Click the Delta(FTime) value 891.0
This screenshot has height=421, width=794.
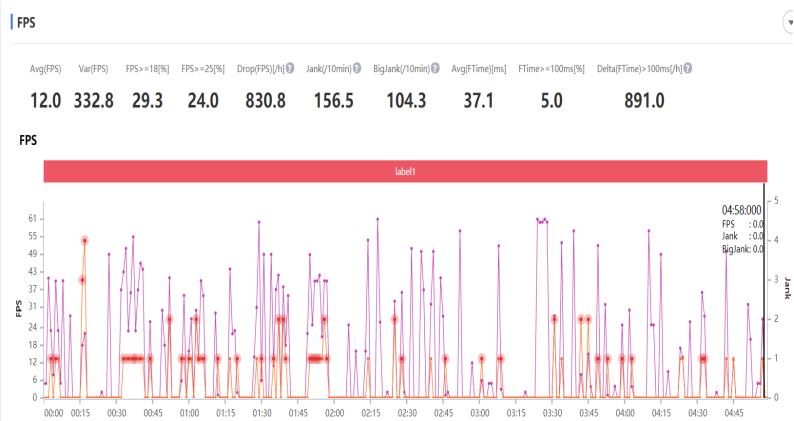tap(644, 100)
